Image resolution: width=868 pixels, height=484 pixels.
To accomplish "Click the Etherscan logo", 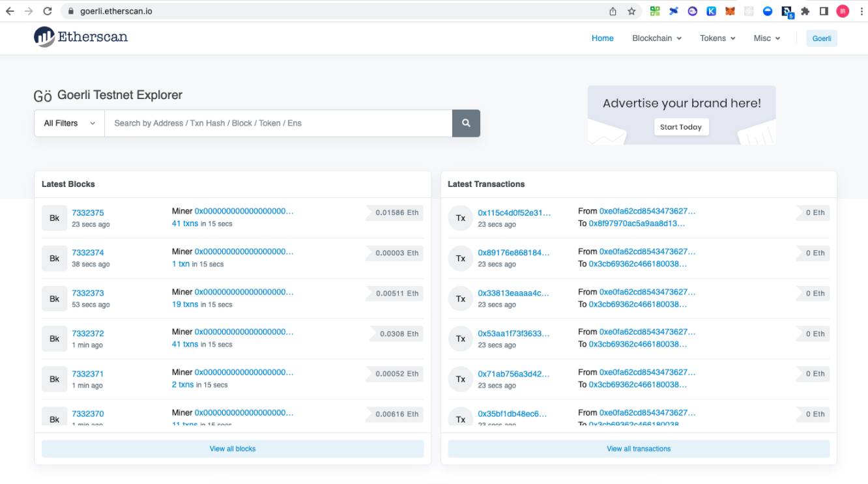I will click(x=81, y=37).
